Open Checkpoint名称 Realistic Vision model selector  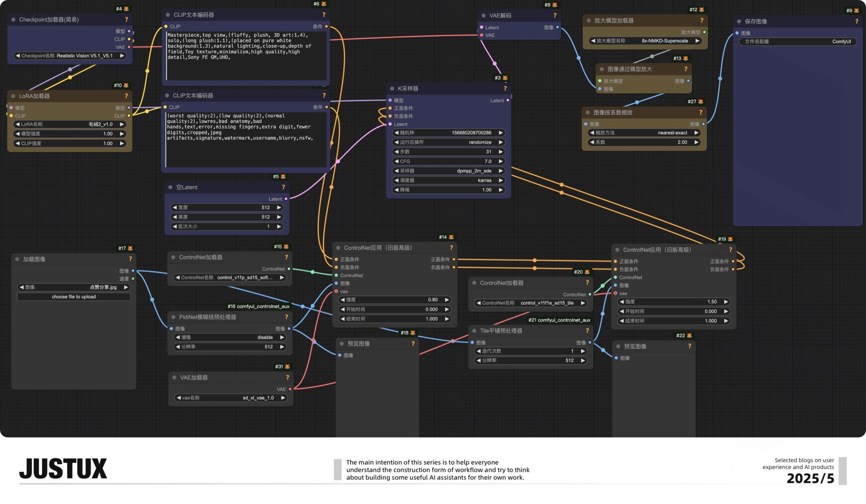click(69, 56)
